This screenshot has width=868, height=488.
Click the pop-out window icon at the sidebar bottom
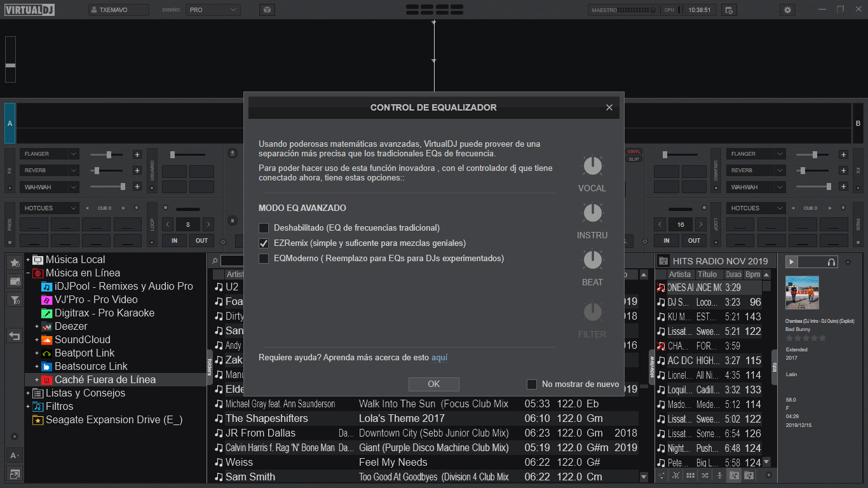coord(15,473)
